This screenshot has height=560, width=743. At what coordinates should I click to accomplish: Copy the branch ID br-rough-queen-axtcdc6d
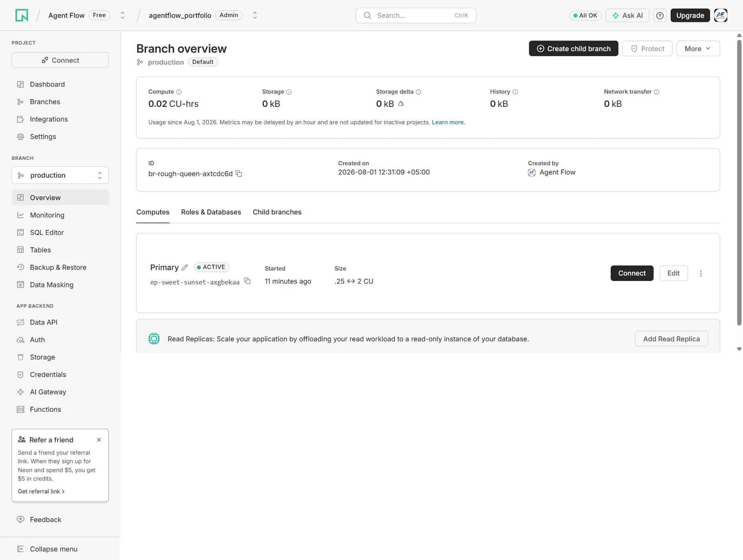tap(239, 174)
